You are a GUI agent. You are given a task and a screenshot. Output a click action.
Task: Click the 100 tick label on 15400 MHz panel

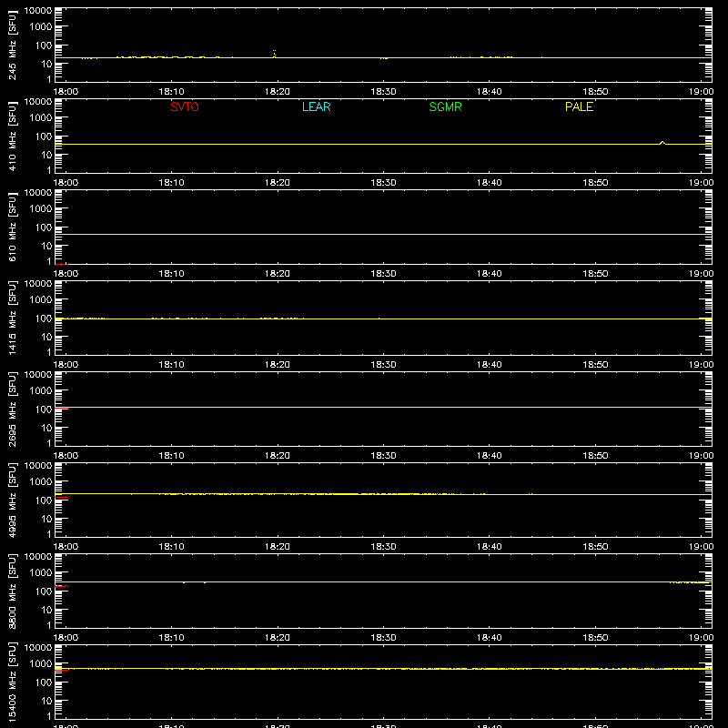coord(44,682)
